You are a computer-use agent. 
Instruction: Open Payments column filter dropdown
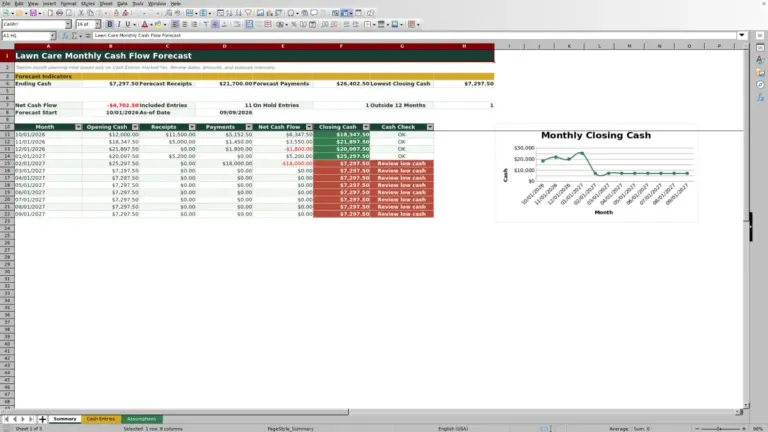tap(249, 127)
